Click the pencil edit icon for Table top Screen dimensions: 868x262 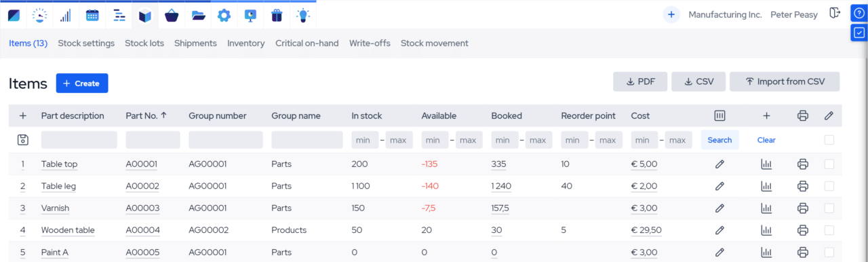[x=720, y=164]
